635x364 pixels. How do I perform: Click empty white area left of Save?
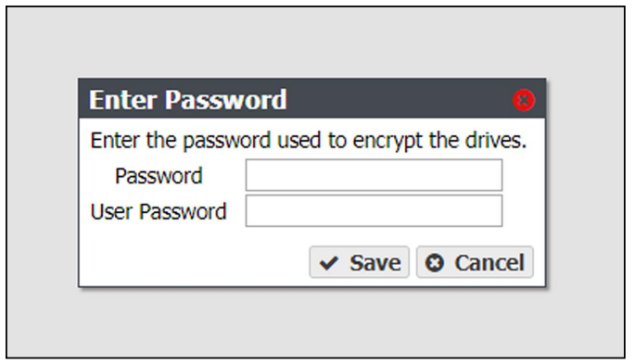(195, 261)
